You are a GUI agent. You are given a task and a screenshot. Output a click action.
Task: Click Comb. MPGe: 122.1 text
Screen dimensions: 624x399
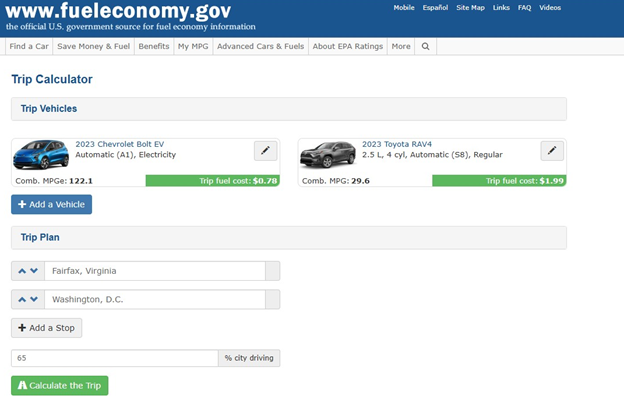tap(54, 181)
